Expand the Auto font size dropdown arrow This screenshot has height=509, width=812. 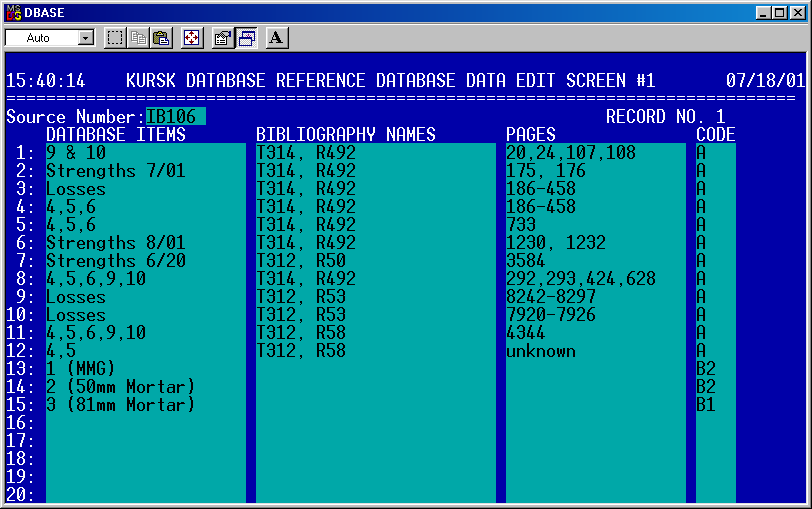point(85,38)
